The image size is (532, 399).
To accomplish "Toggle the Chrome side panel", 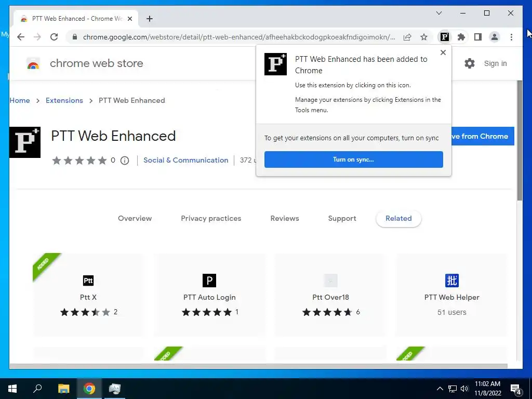I will click(478, 37).
